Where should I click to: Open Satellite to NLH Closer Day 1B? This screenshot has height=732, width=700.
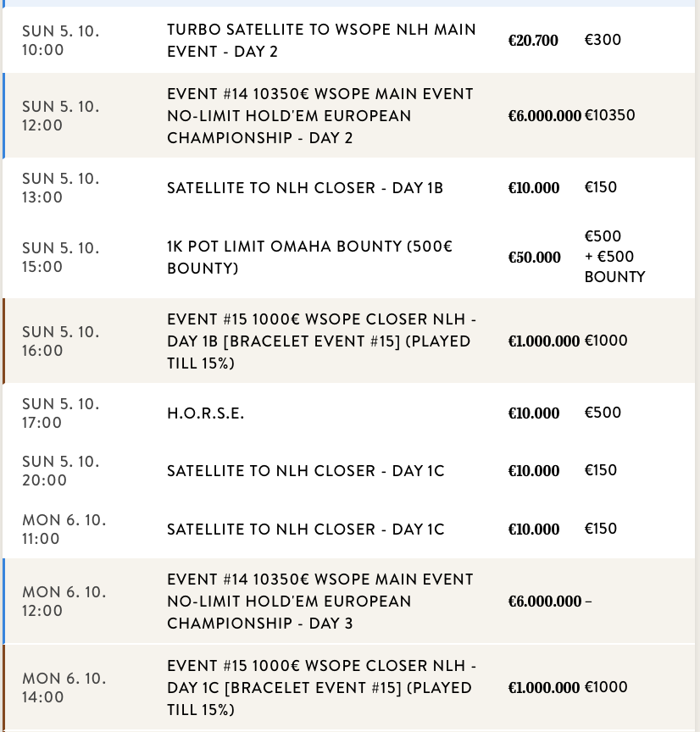tap(305, 187)
